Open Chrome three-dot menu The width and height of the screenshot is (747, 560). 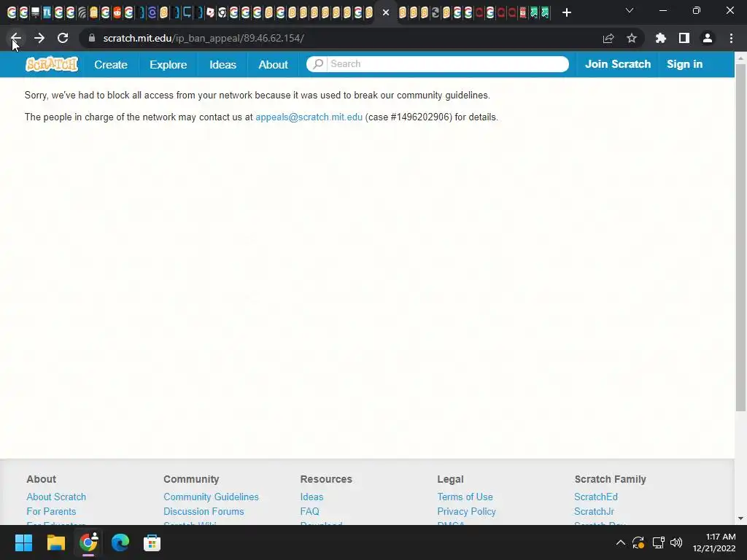(x=731, y=38)
